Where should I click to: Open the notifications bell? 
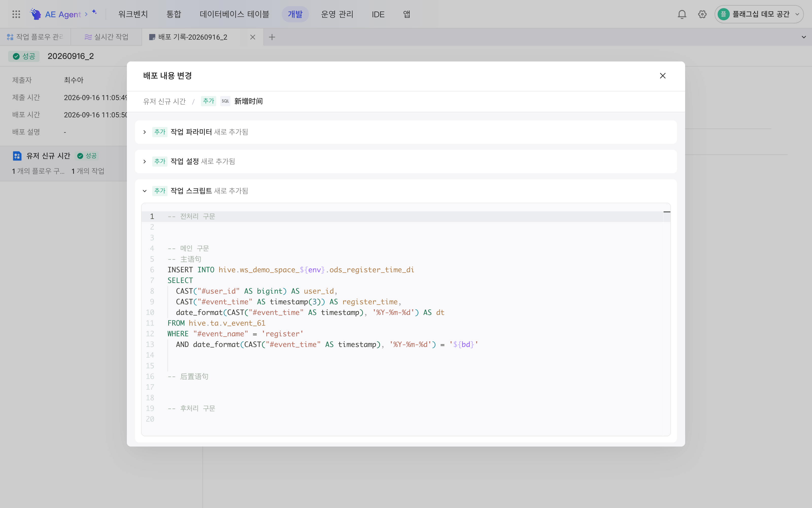tap(682, 14)
